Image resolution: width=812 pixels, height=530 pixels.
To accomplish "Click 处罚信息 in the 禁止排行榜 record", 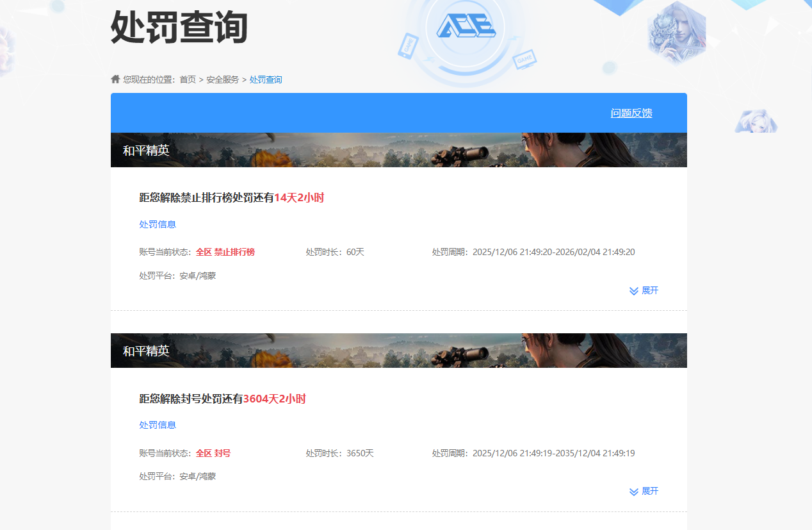I will (158, 224).
